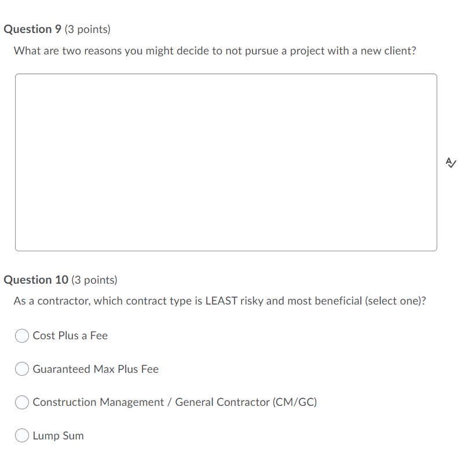This screenshot has height=451, width=476.
Task: Place cursor in the essay response field
Action: click(x=226, y=162)
